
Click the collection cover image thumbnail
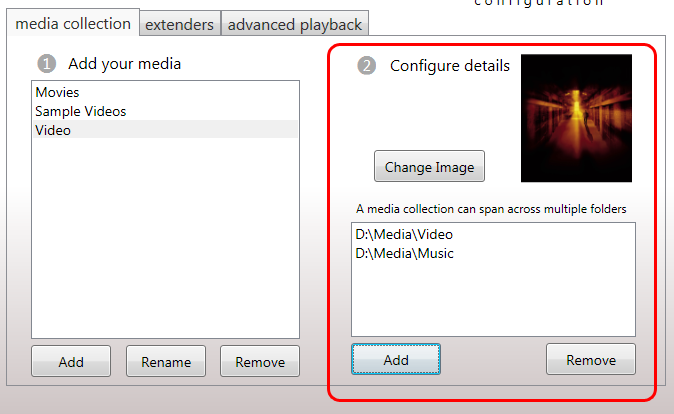point(576,118)
